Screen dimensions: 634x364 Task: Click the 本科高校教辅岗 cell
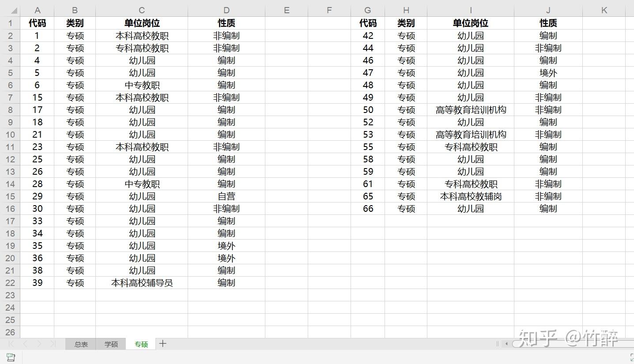471,196
